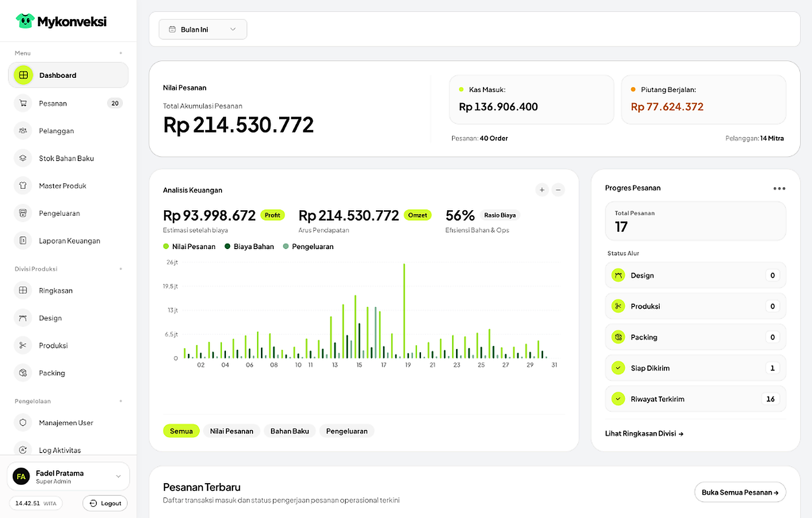This screenshot has height=518, width=812.
Task: Click the Log Aktivitas history icon
Action: point(23,450)
